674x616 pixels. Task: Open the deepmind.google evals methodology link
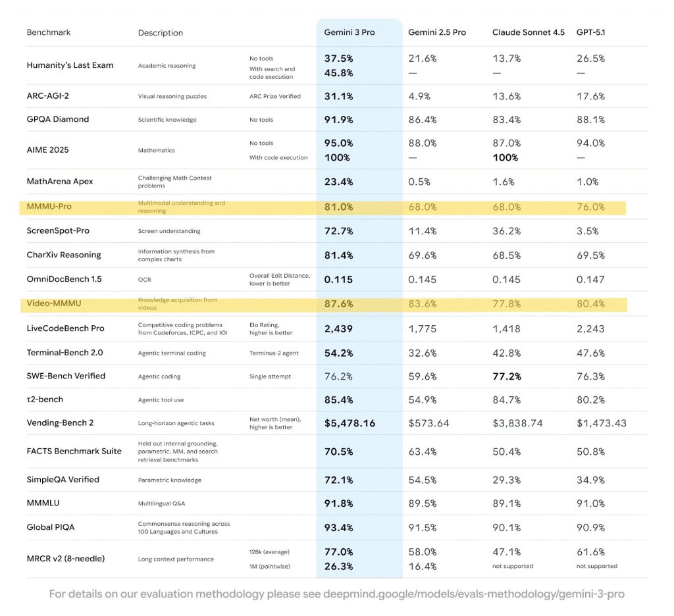pos(473,594)
